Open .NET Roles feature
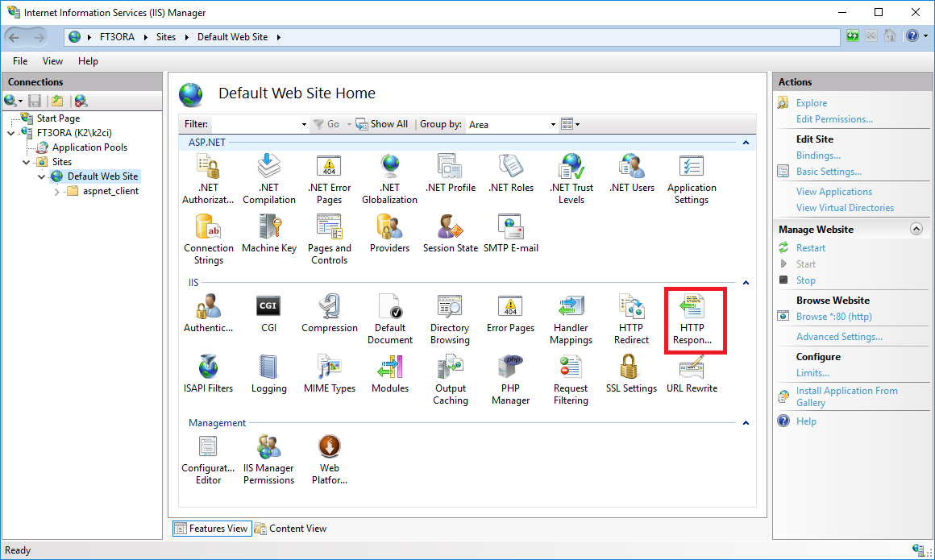 click(x=511, y=173)
